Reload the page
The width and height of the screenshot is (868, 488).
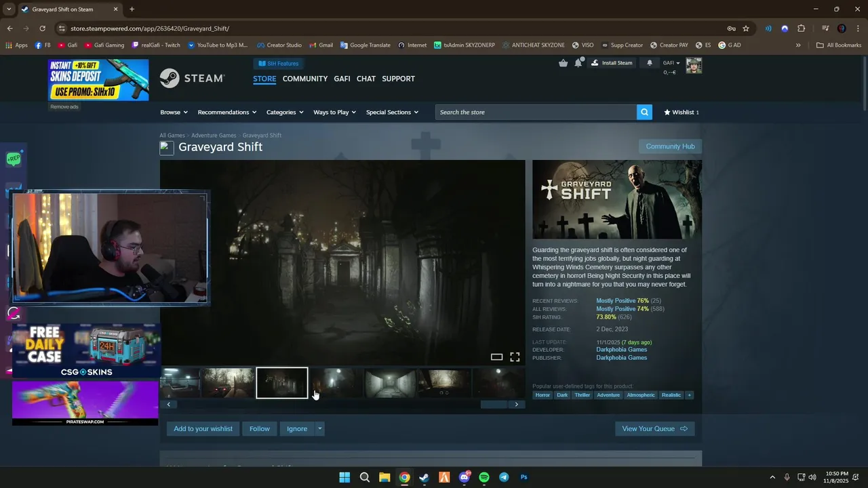click(x=42, y=28)
